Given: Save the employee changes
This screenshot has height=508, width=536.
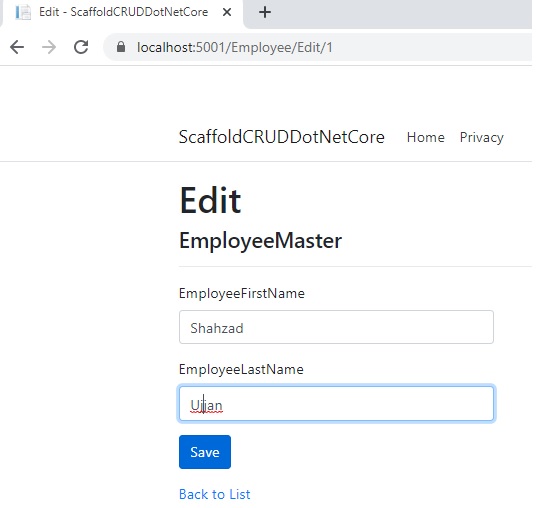Looking at the screenshot, I should [205, 452].
